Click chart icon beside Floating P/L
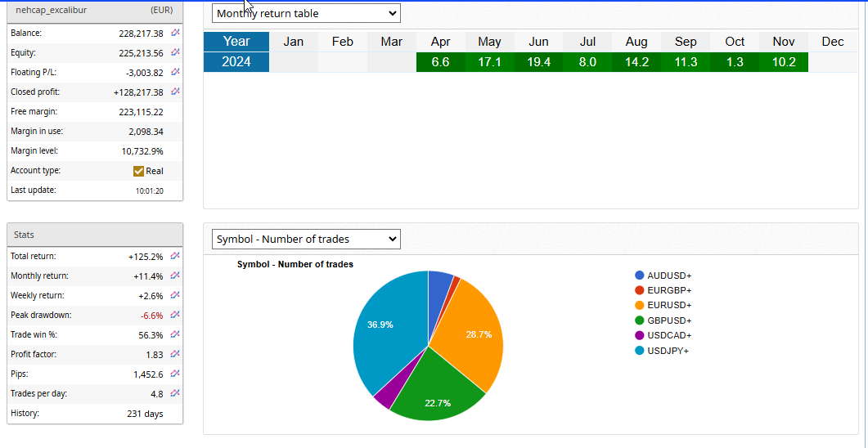 pyautogui.click(x=175, y=73)
